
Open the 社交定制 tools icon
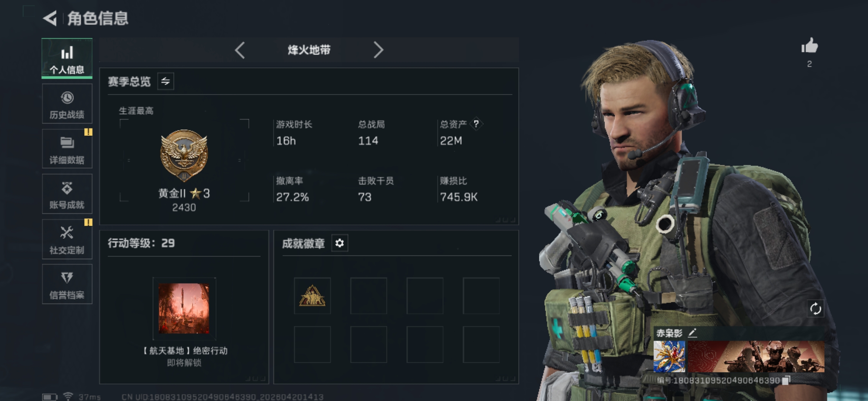pos(67,233)
